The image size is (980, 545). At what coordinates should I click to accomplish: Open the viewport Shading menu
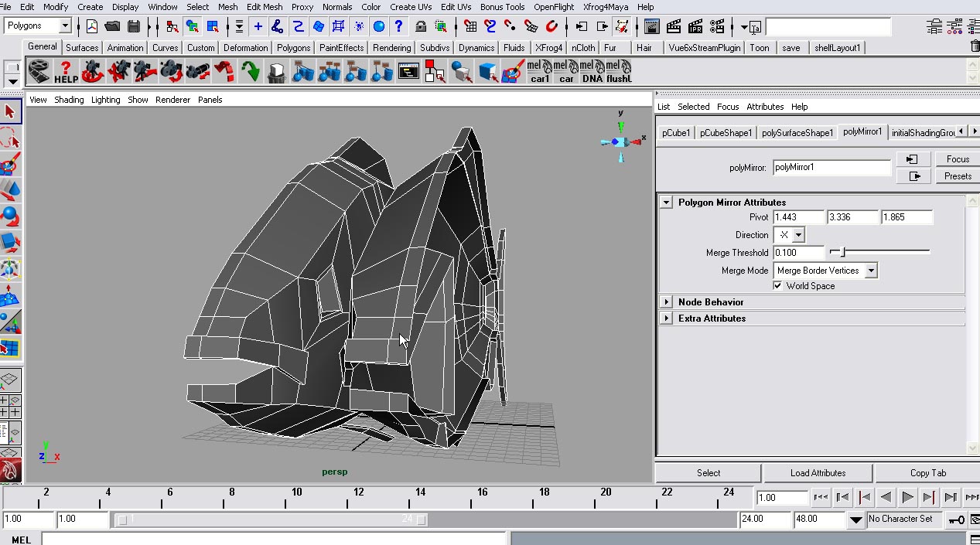(69, 100)
